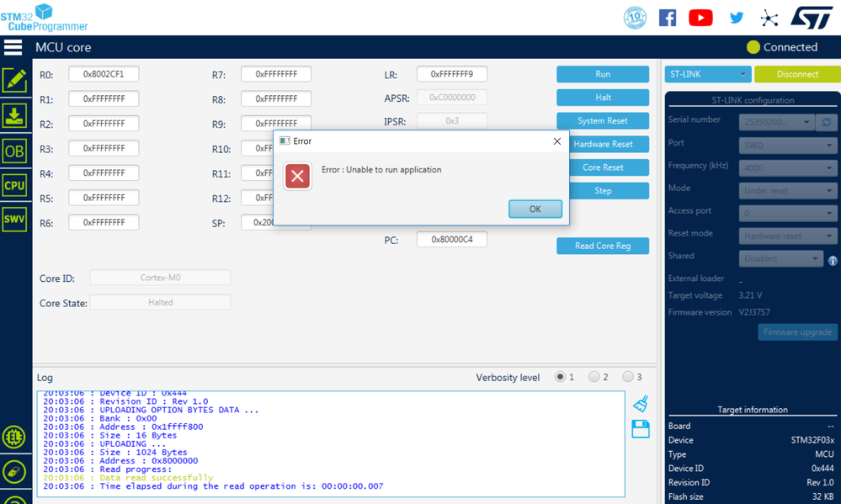
Task: Click the R0 register field
Action: [x=104, y=74]
